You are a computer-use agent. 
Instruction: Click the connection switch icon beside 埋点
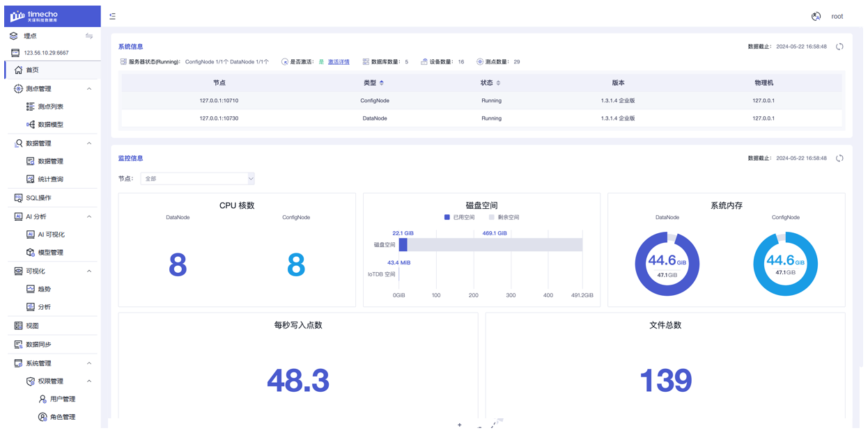[88, 35]
